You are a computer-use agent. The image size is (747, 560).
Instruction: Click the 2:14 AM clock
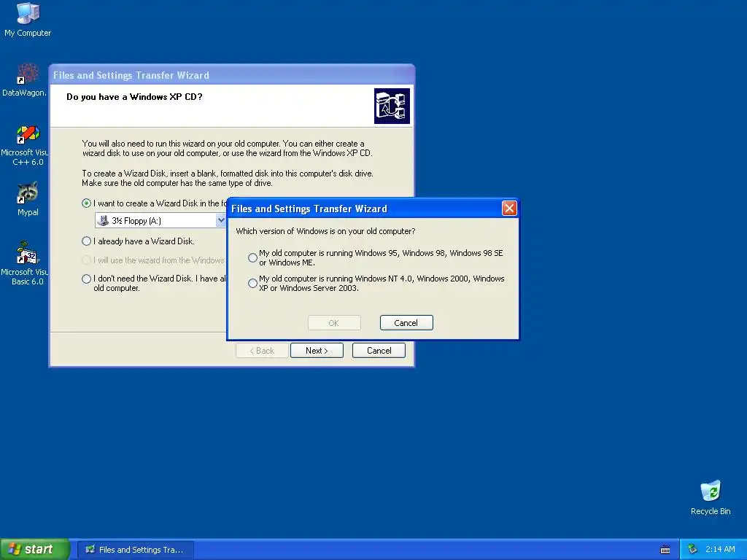(x=720, y=550)
